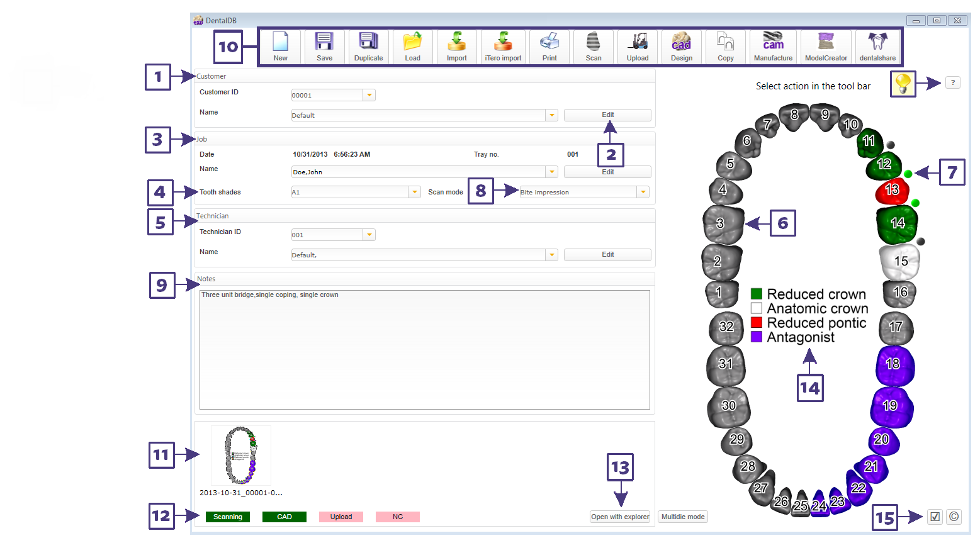Click the Scanning status tab
The height and width of the screenshot is (538, 980).
pos(228,517)
